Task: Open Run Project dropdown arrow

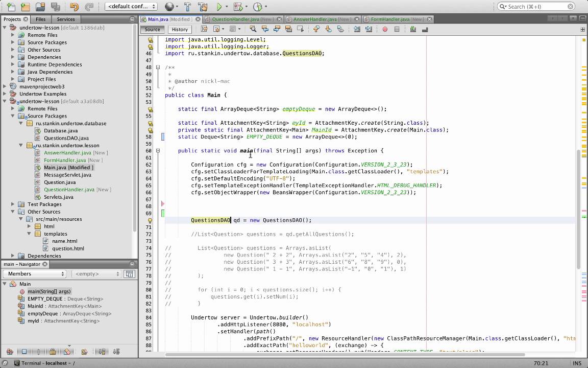Action: coord(227,6)
